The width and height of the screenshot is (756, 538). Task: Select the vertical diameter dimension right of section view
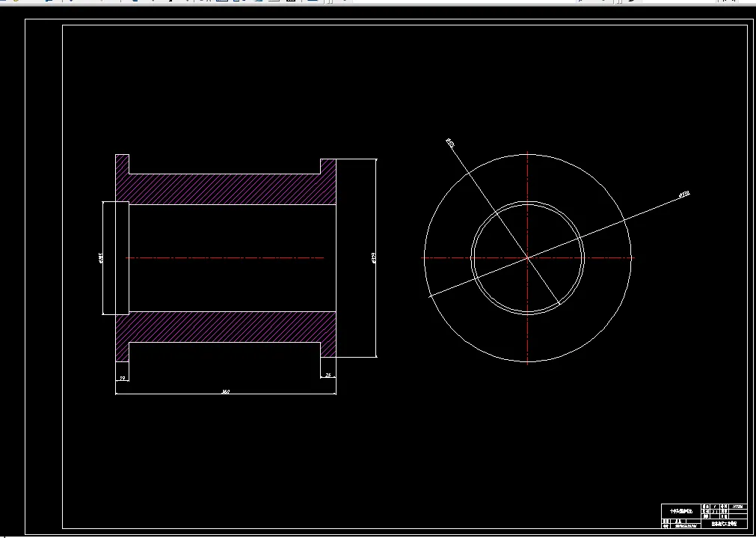point(374,258)
